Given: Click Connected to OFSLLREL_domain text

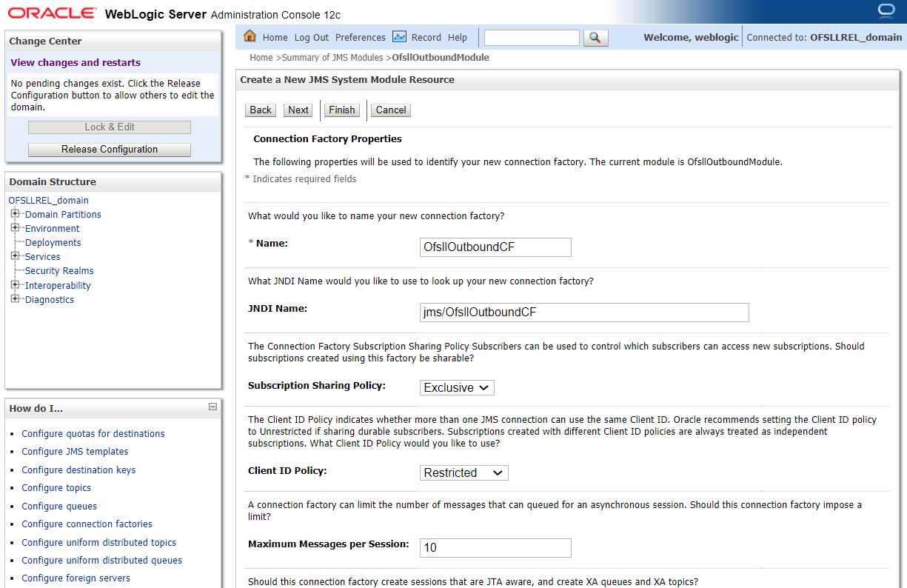Looking at the screenshot, I should coord(824,37).
